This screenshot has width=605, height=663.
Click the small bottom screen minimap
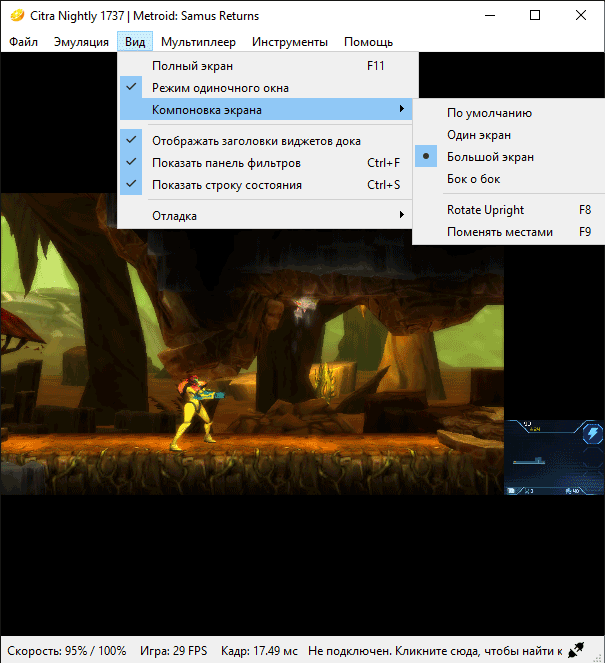pyautogui.click(x=554, y=457)
